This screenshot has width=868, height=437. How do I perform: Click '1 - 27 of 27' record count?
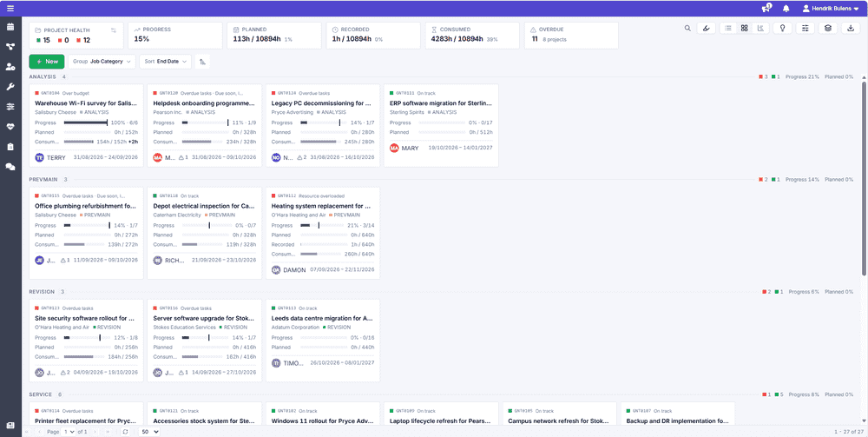[x=849, y=432]
